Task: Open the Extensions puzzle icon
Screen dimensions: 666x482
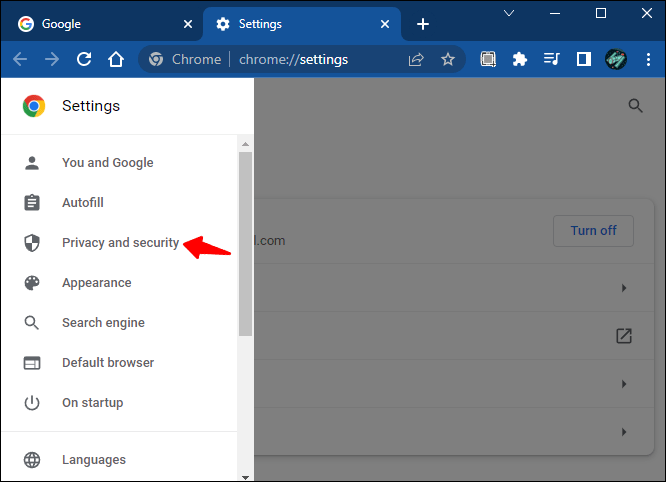Action: [x=519, y=59]
